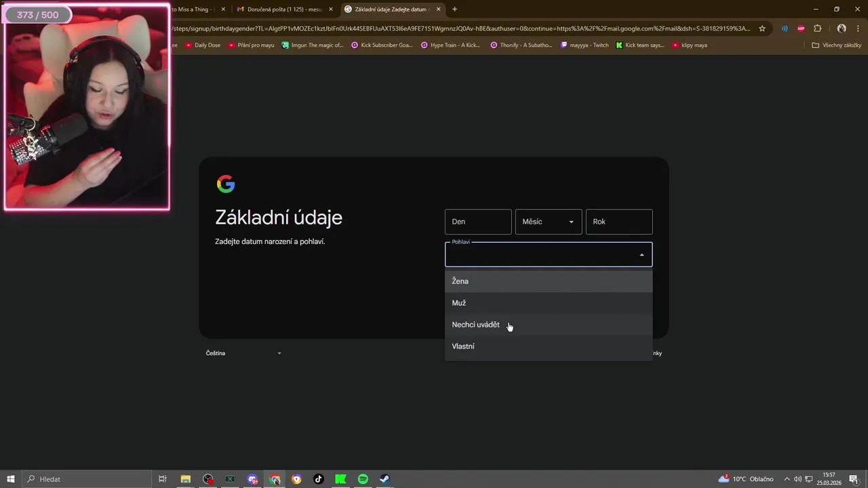Open the orange-purple round taskbar app
The image size is (868, 488).
pos(296,479)
